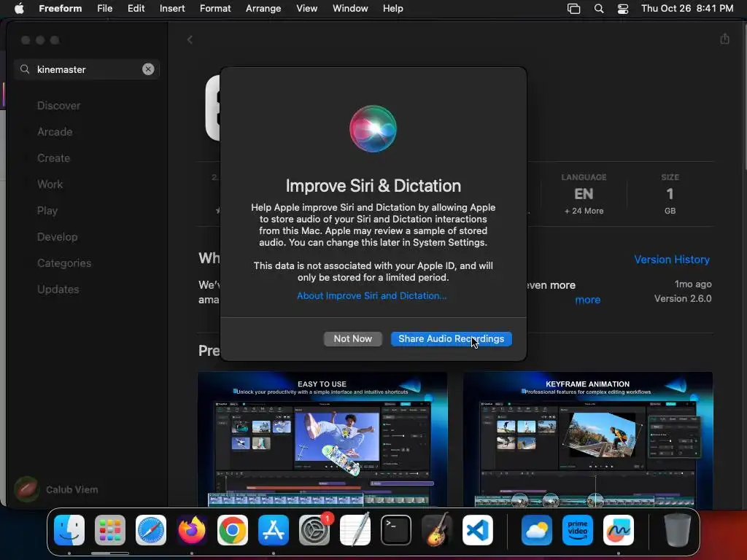This screenshot has height=560, width=747.
Task: Open the Edit menu
Action: click(x=136, y=9)
